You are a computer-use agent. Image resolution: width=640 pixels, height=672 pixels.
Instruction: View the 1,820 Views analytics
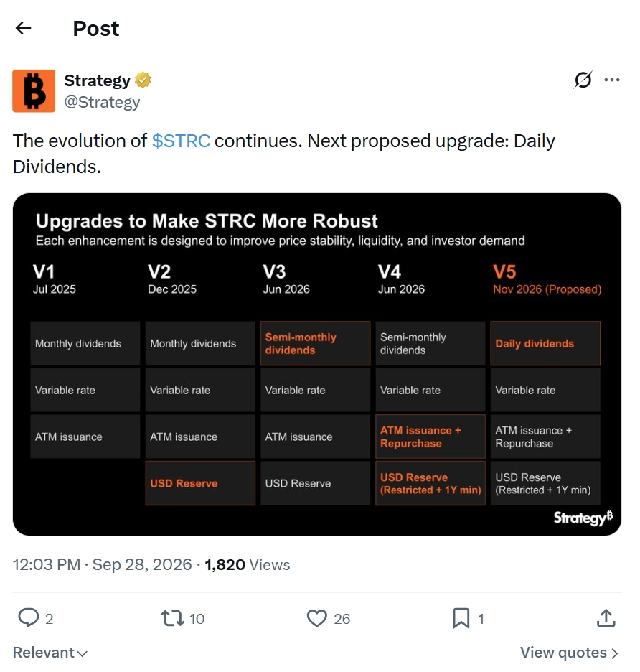[x=248, y=565]
